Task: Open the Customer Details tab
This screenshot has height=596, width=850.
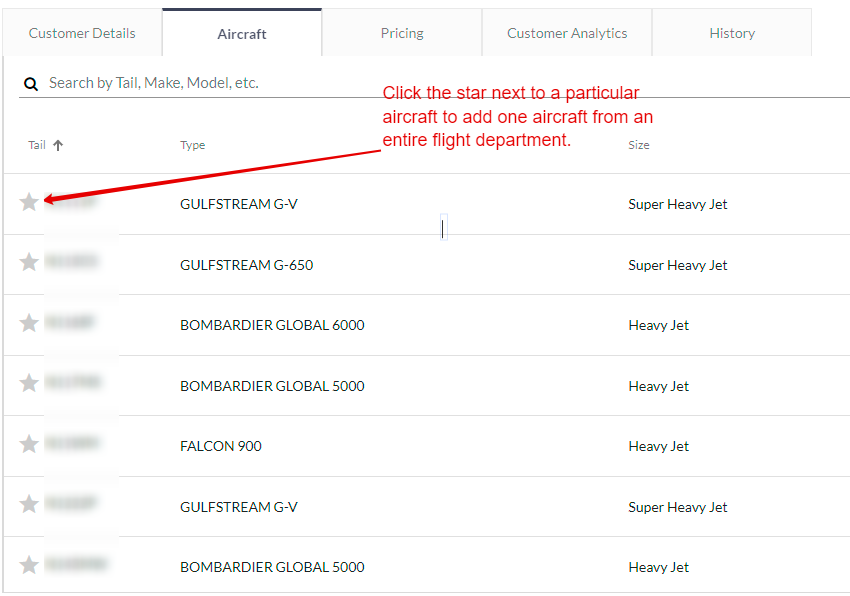Action: point(82,33)
